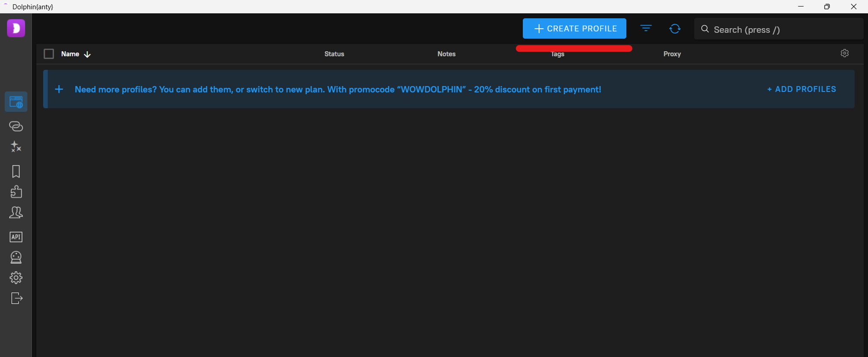This screenshot has width=868, height=357.
Task: Open the Extensions puzzle sidebar icon
Action: click(x=16, y=192)
